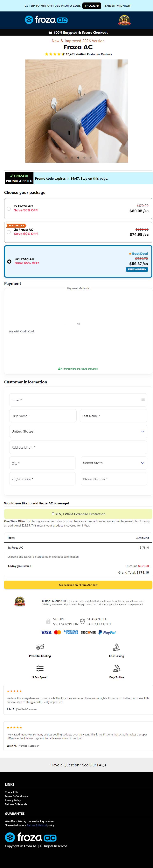Click the Cost-Saving feature icon
The image size is (153, 868).
pos(116,647)
